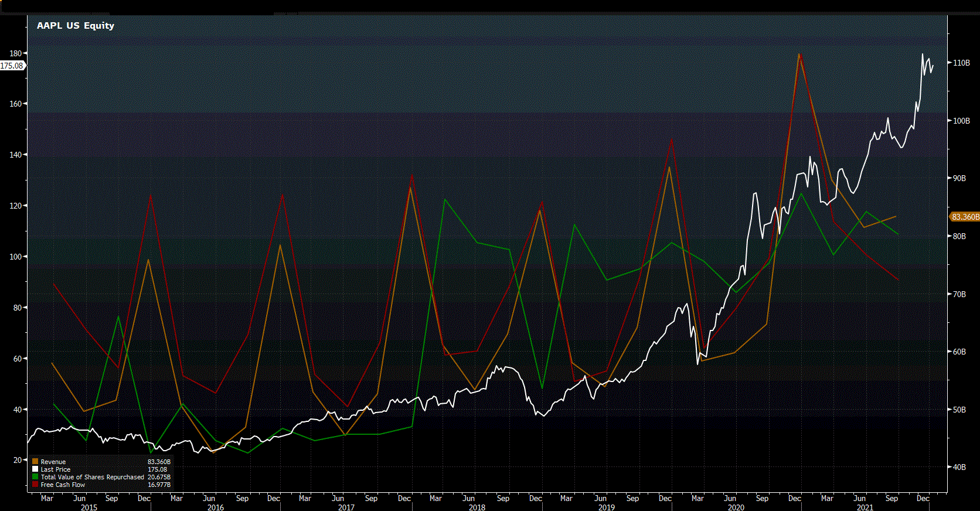The width and height of the screenshot is (980, 511).
Task: Click the white Last Price legend swatch
Action: tap(35, 469)
